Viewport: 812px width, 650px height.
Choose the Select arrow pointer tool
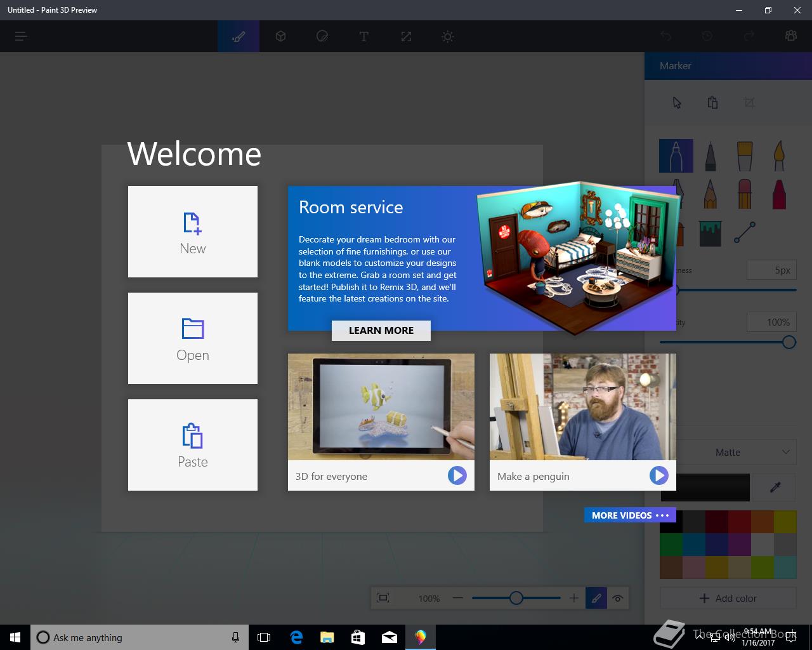point(677,103)
